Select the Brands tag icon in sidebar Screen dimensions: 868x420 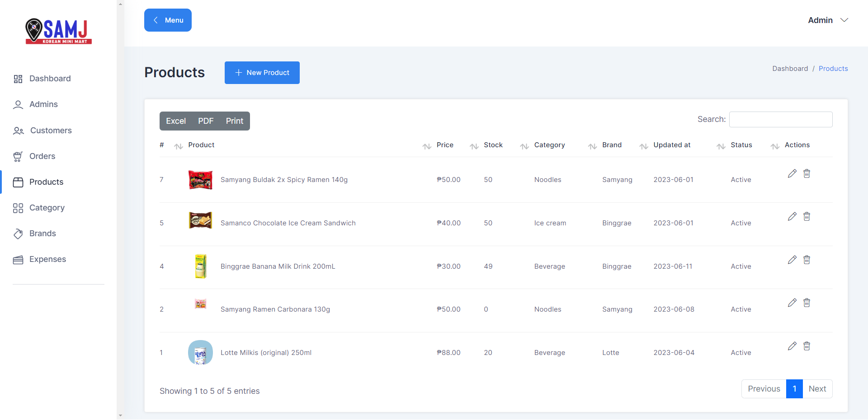pyautogui.click(x=18, y=233)
